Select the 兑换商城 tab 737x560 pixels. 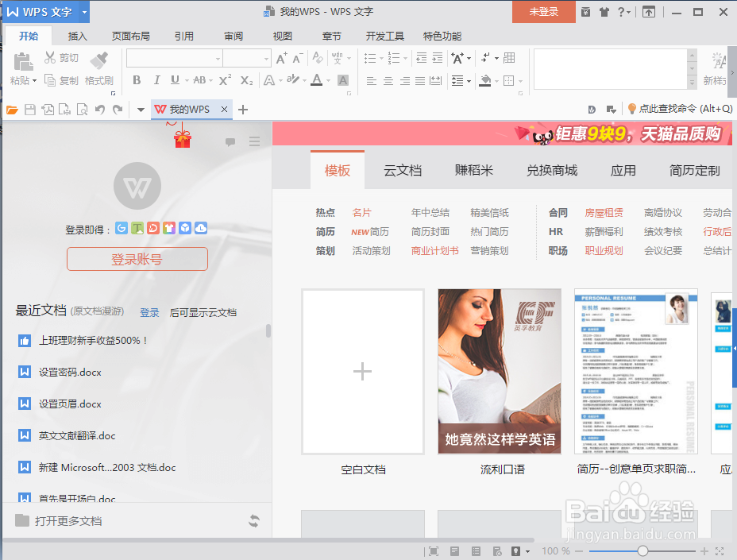(552, 170)
